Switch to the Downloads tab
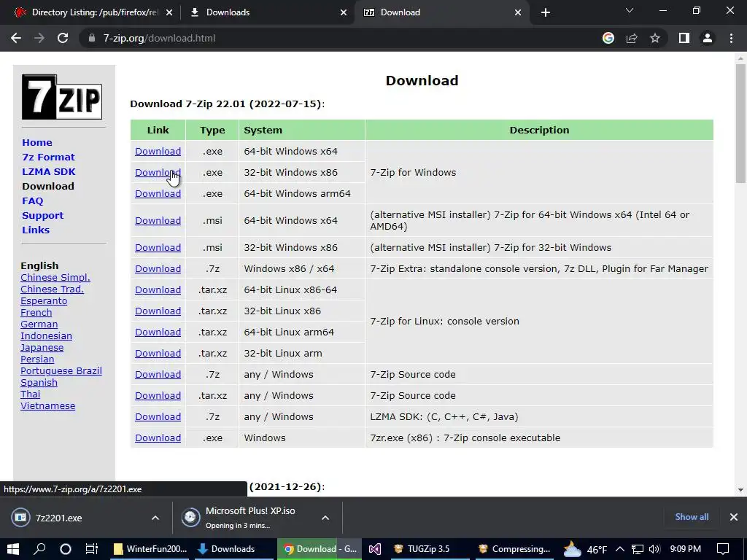The width and height of the screenshot is (747, 560). (x=267, y=12)
